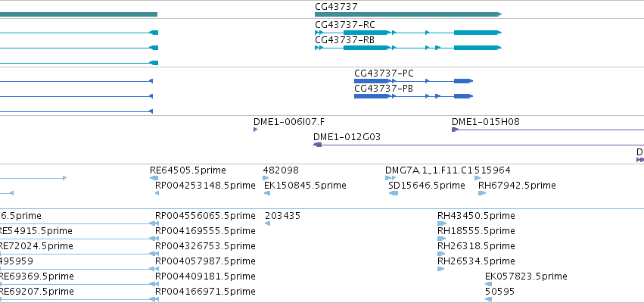
Task: Select EST SD15646.5prime
Action: coord(427,186)
